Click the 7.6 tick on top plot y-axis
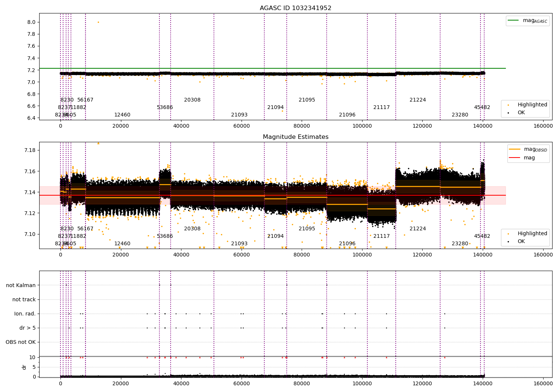Image resolution: width=560 pixels, height=392 pixels. click(31, 46)
